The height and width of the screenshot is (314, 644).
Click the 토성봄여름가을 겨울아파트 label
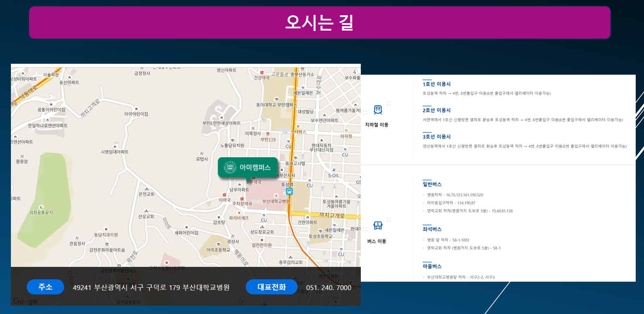click(336, 204)
